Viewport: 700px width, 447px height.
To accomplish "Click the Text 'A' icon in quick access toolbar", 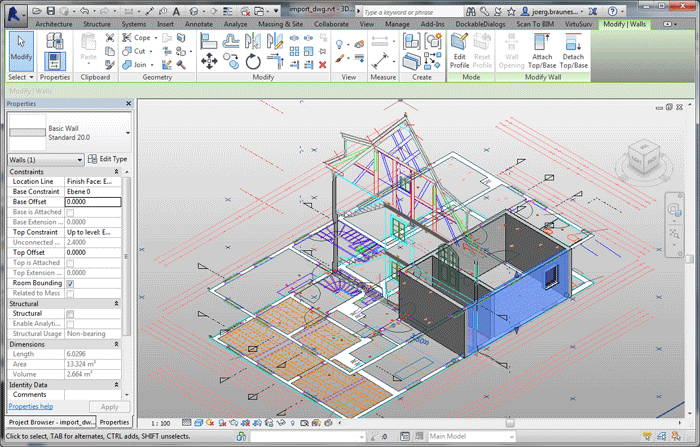I will pyautogui.click(x=177, y=11).
